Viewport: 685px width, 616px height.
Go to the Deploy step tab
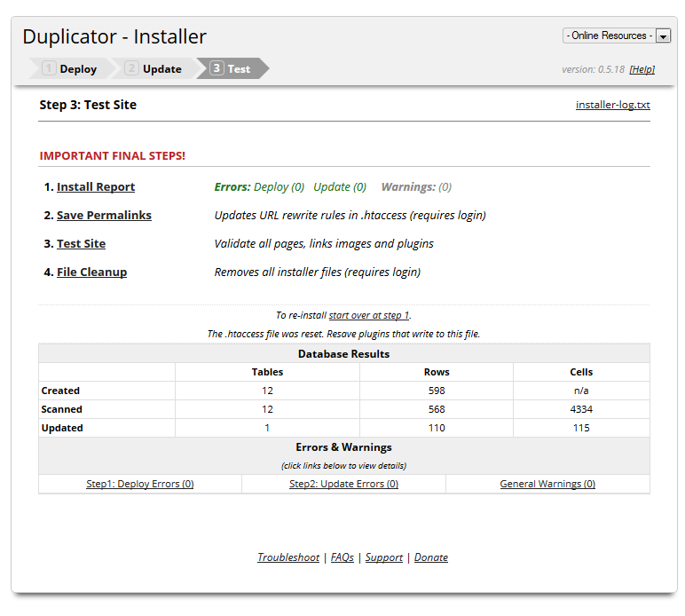point(70,68)
